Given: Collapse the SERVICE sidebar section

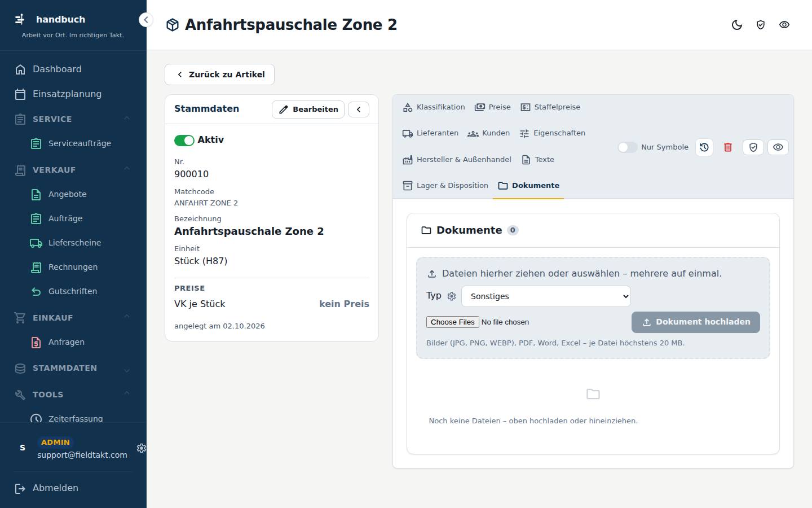Looking at the screenshot, I should 73,119.
